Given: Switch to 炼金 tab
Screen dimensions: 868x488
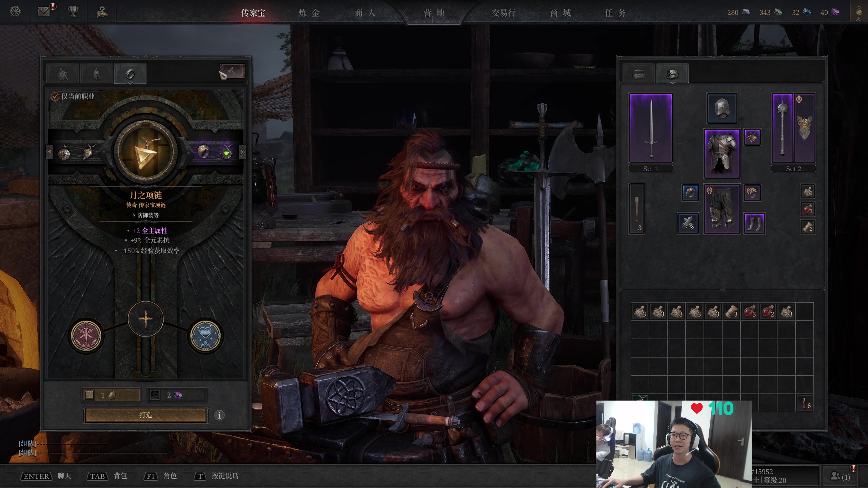Looking at the screenshot, I should 309,13.
